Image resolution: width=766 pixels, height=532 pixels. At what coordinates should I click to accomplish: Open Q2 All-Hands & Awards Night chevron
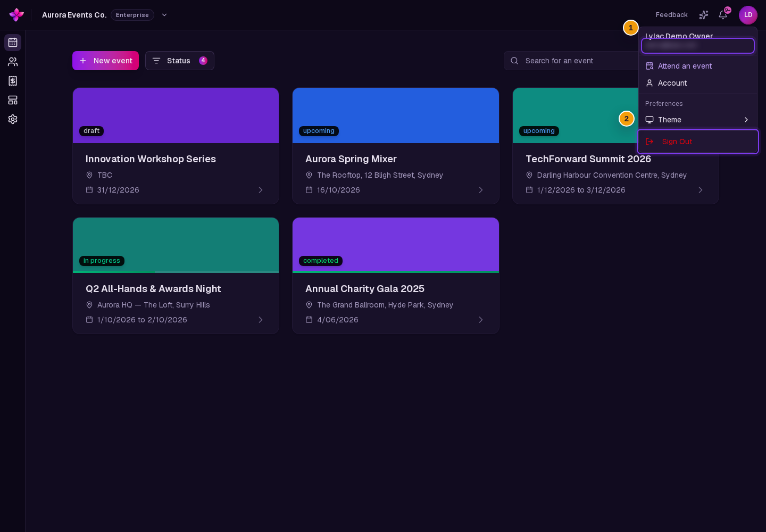pos(261,320)
